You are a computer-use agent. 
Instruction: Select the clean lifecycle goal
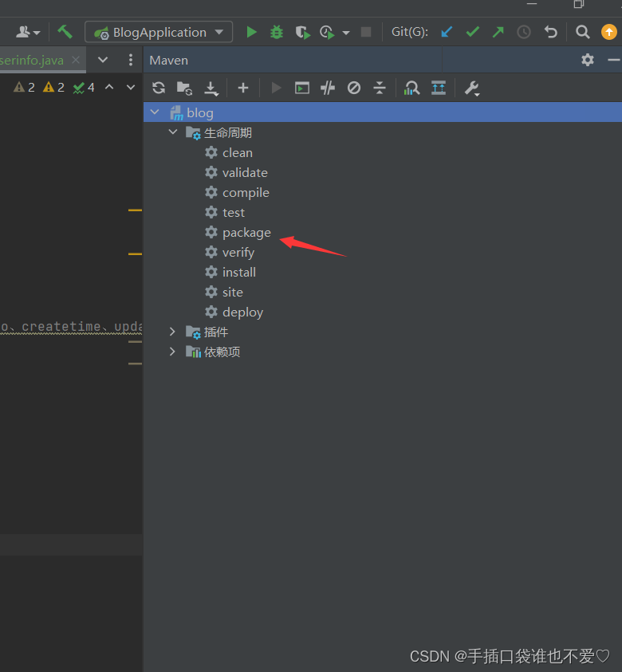238,153
